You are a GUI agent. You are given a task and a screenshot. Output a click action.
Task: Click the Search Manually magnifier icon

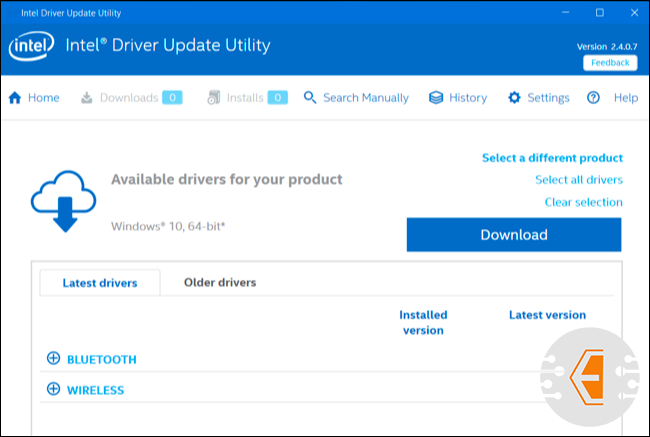pyautogui.click(x=310, y=98)
